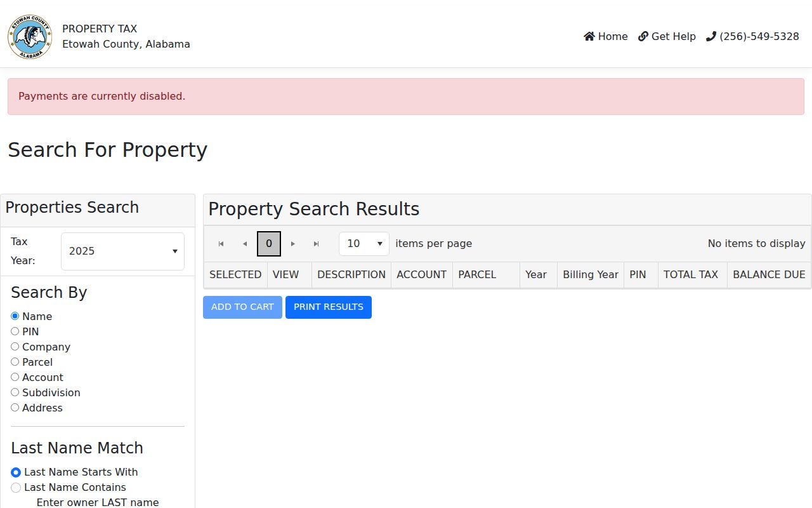The width and height of the screenshot is (812, 508).
Task: Click the 'Payments are currently disabled.' alert
Action: [x=406, y=97]
